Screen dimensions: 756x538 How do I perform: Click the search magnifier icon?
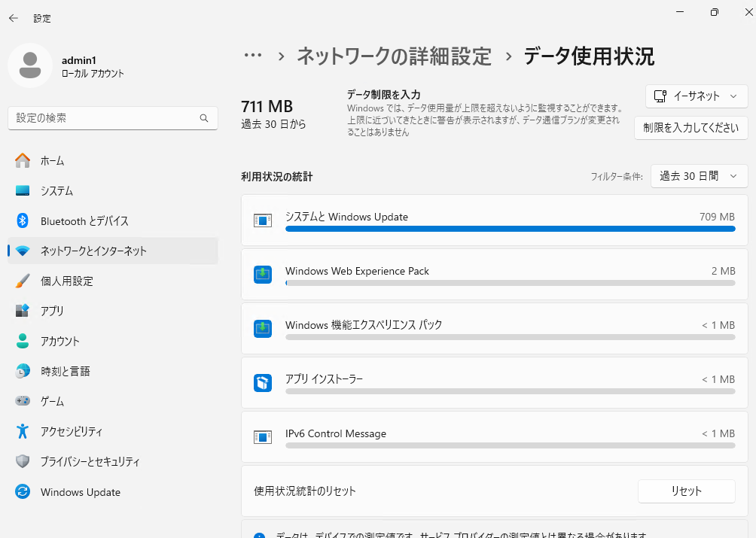204,118
